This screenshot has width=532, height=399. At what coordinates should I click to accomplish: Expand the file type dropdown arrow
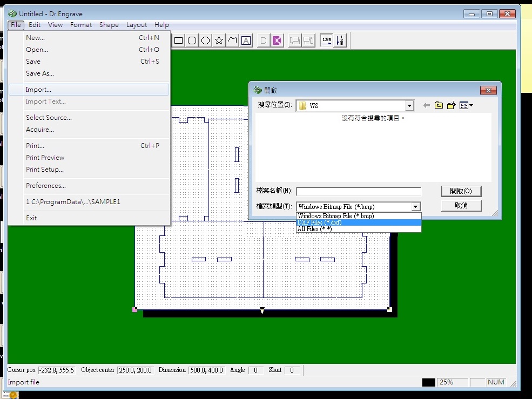pos(416,207)
